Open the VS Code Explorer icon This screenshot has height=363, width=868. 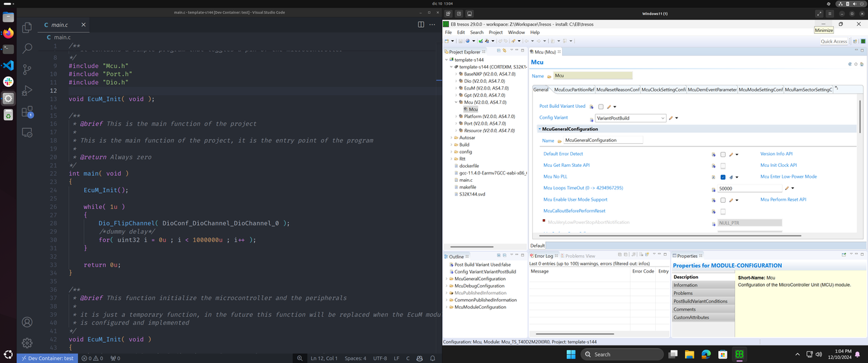[27, 28]
